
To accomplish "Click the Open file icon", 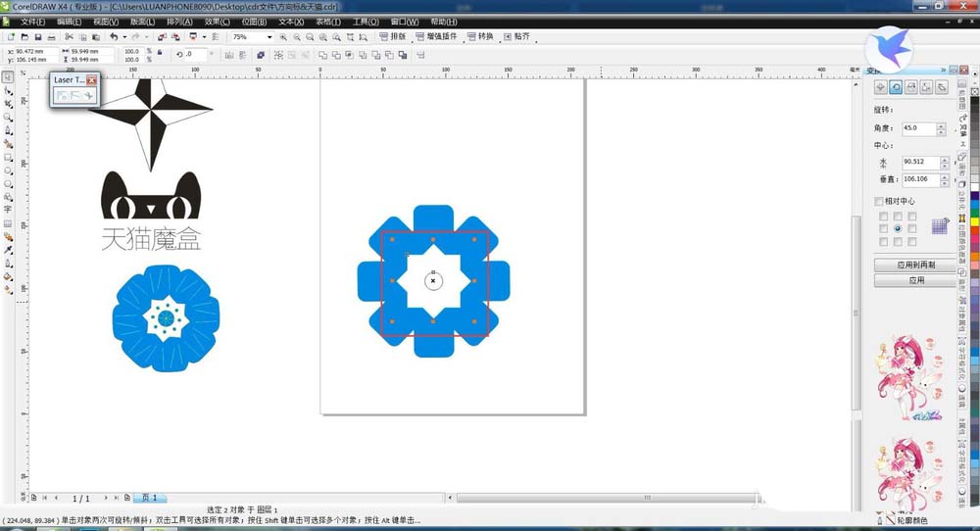I will click(x=24, y=37).
